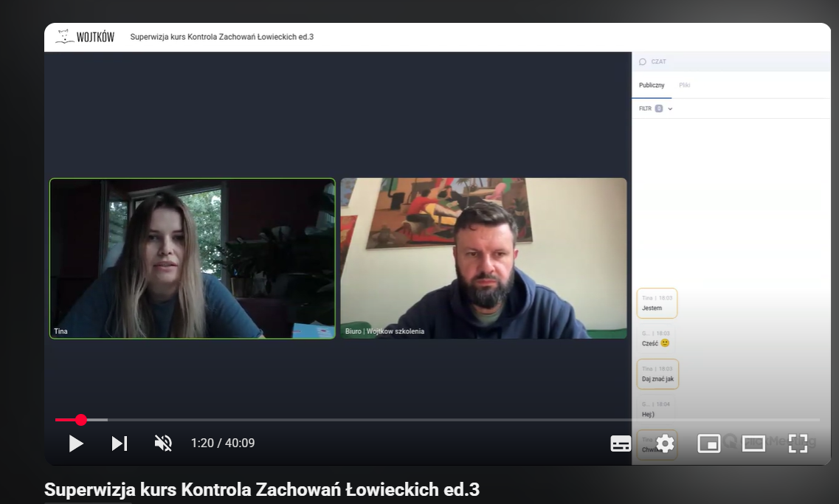The height and width of the screenshot is (504, 839).
Task: Enter fullscreen mode
Action: click(798, 443)
